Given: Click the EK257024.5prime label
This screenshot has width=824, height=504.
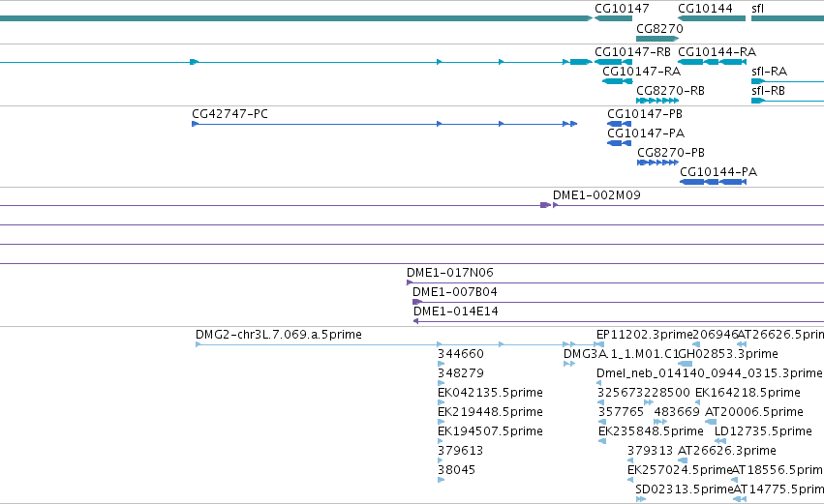Looking at the screenshot, I should [680, 470].
